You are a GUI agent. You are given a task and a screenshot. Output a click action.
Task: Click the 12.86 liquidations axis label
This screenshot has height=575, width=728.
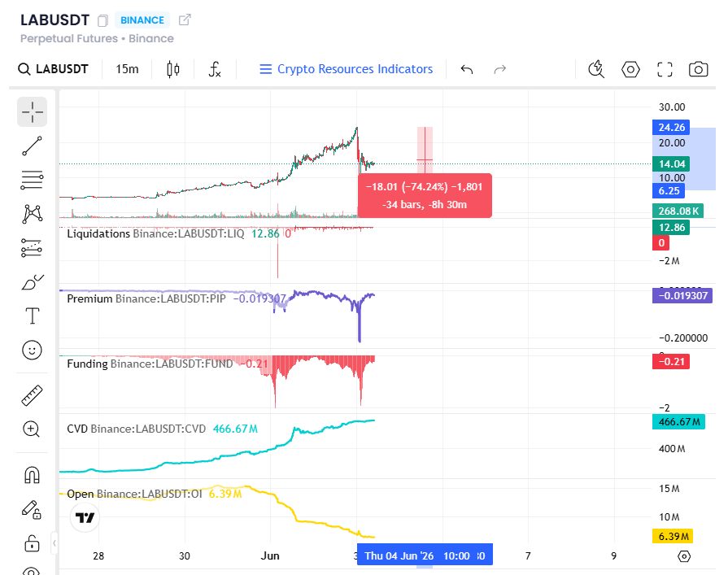point(671,228)
